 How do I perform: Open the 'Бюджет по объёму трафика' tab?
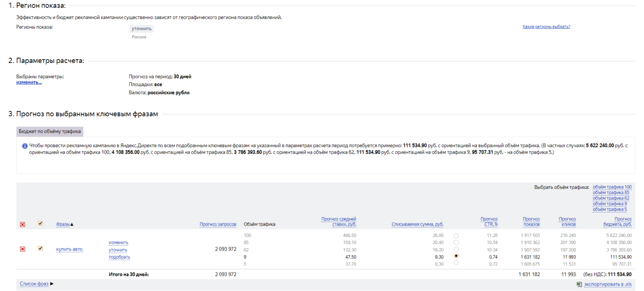coord(50,131)
